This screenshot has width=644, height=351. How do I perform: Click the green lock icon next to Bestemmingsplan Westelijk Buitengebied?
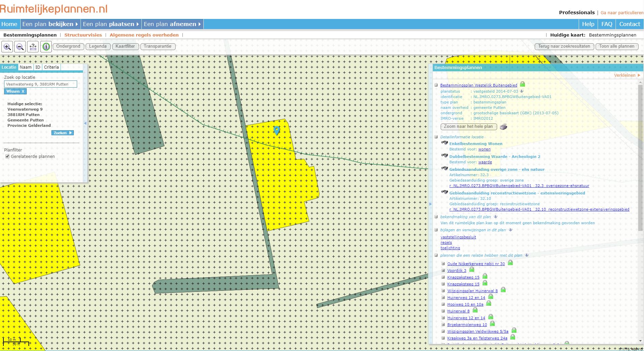coord(522,85)
